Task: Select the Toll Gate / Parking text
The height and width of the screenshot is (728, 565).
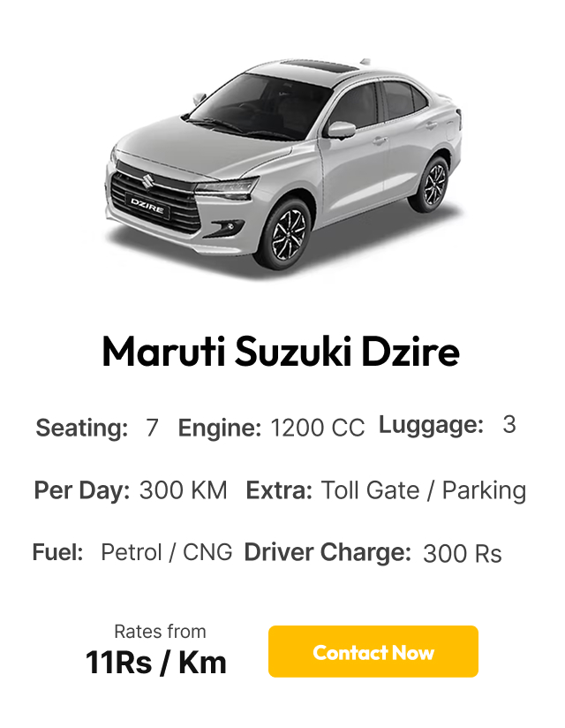Action: point(424,490)
